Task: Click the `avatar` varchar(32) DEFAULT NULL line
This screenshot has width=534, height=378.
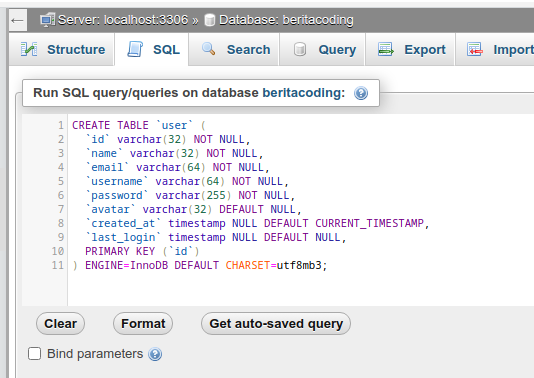Action: pos(193,209)
